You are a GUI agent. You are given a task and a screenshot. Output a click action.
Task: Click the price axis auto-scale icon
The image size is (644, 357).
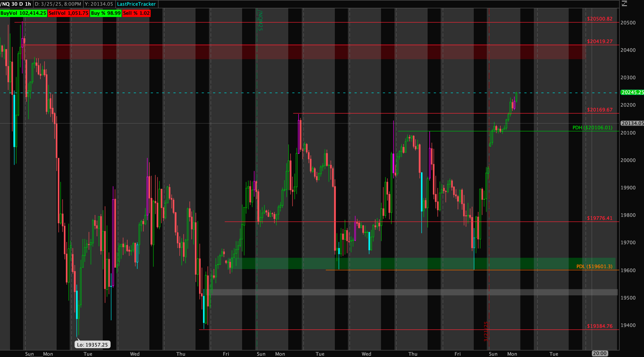click(624, 4)
